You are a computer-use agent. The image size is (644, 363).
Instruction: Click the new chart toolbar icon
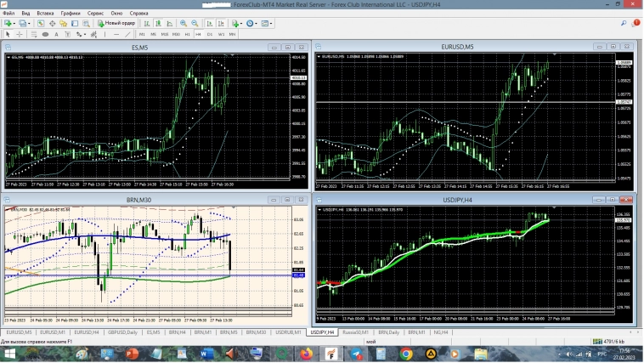[x=8, y=24]
